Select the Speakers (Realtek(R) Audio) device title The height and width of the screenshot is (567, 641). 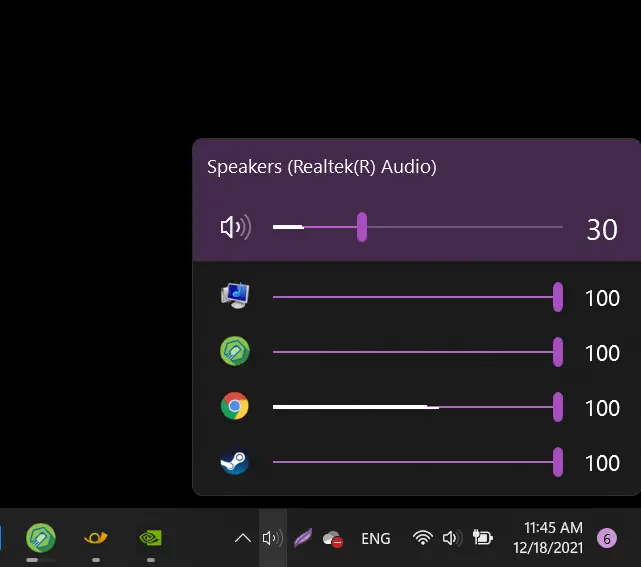pos(322,167)
